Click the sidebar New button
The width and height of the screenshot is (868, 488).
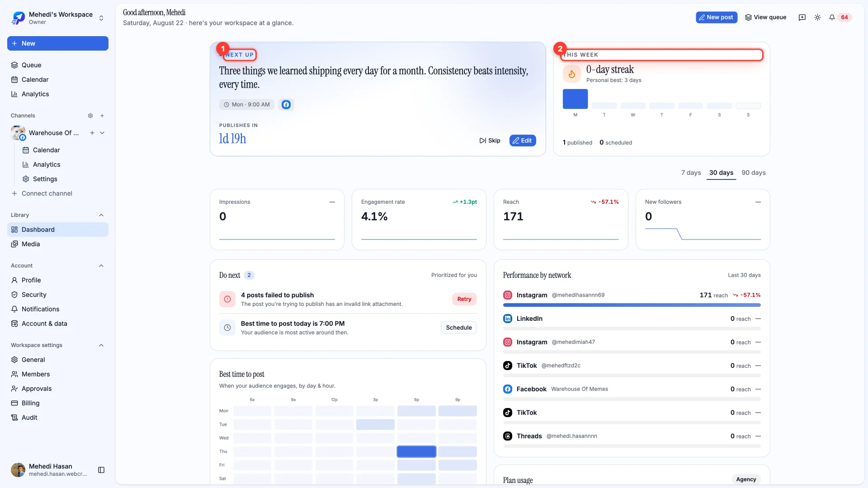[58, 43]
